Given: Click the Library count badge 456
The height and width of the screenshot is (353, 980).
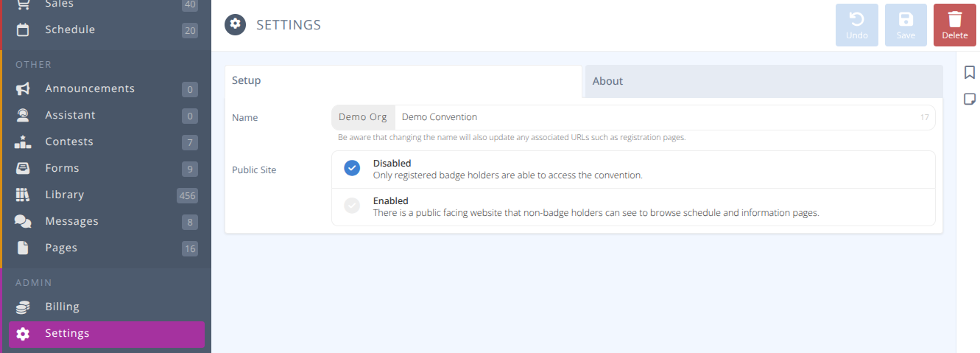Looking at the screenshot, I should [x=187, y=195].
